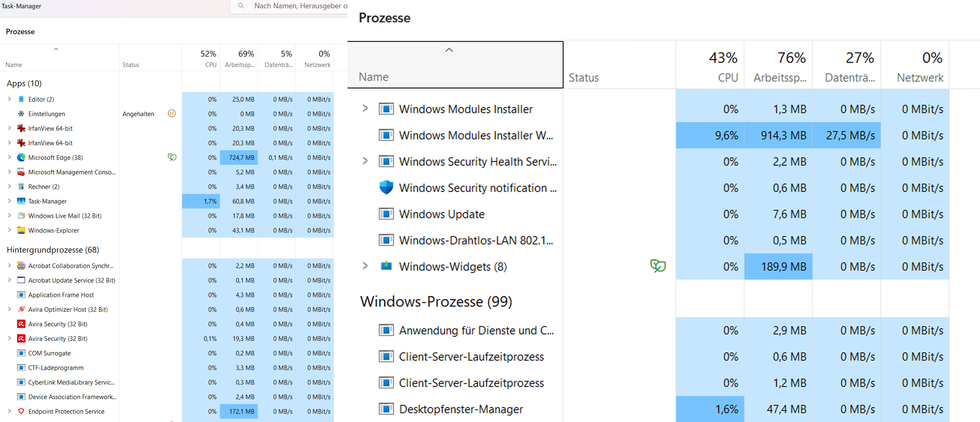Screen dimensions: 980x422
Task: Select the 27,5 MB/s disk cell
Action: pos(847,135)
